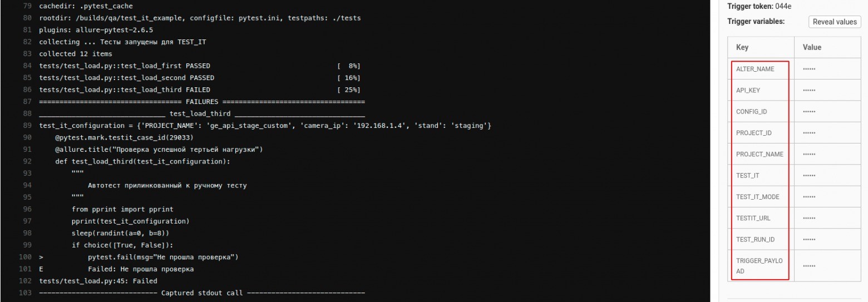Click masked value next to API_KEY

coord(810,90)
